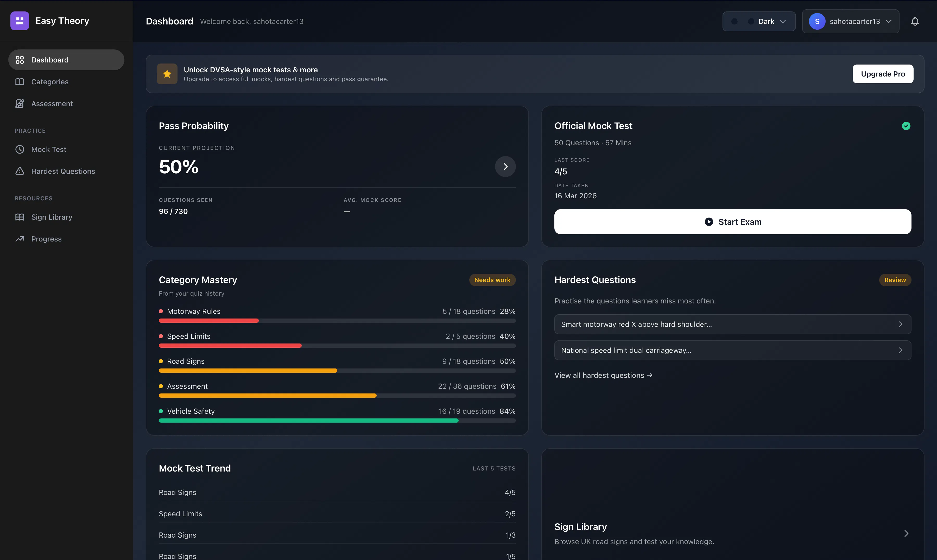Click the Speed Limits 2/5 trend row
937x560 pixels.
coord(337,514)
